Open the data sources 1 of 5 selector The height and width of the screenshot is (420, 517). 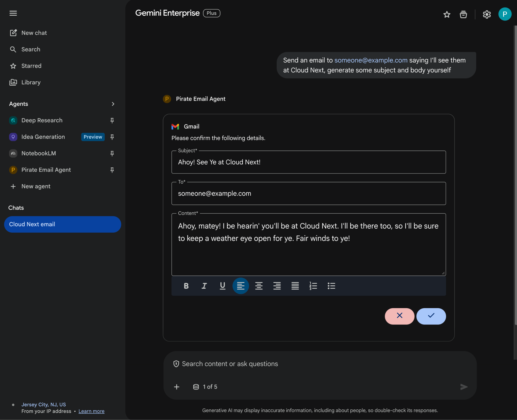[x=205, y=387]
